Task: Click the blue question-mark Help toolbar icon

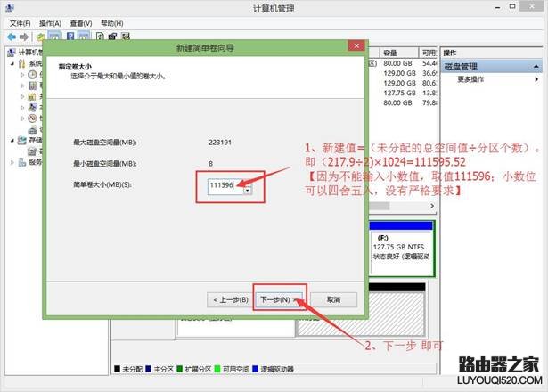Action: point(70,36)
